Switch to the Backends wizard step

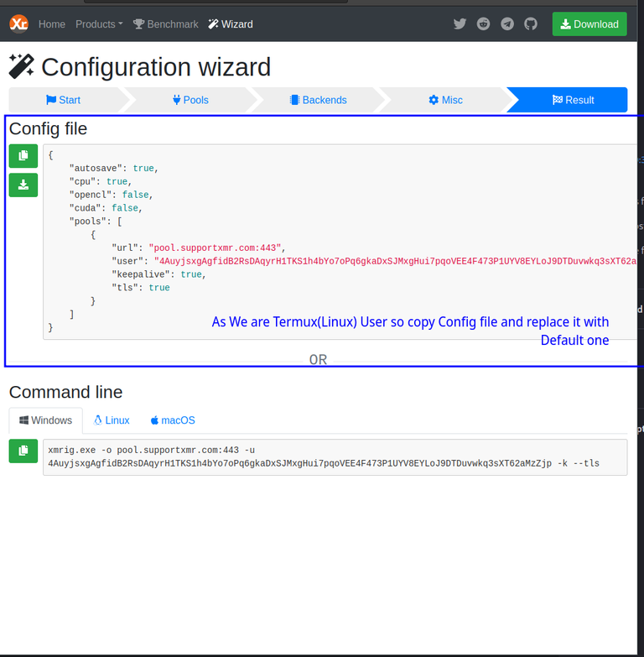coord(318,100)
